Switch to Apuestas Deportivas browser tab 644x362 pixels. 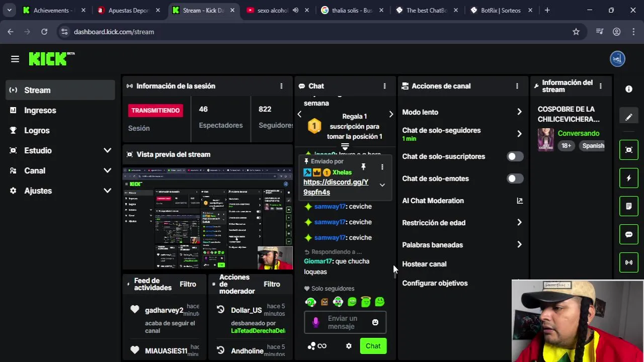click(x=129, y=10)
